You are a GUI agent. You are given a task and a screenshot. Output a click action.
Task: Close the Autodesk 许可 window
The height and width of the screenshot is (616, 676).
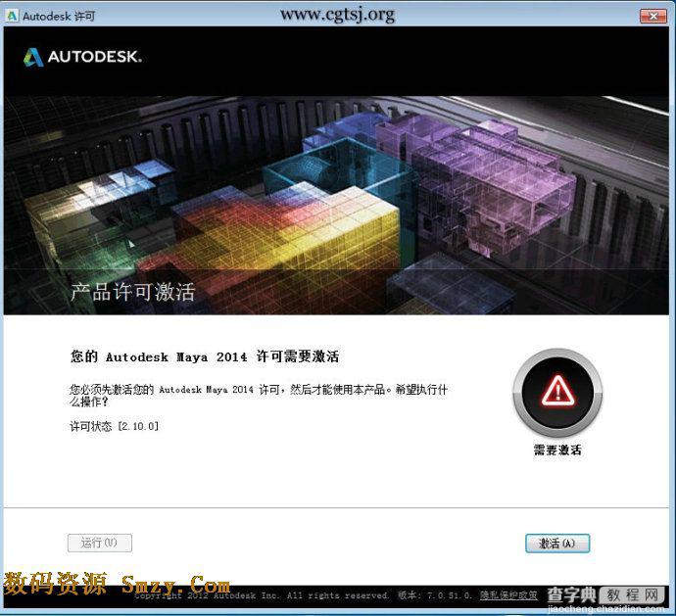652,16
